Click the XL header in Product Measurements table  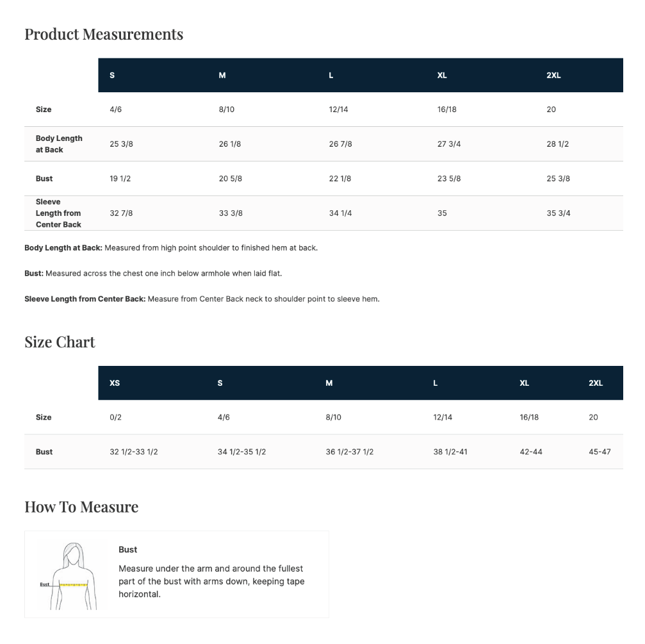pos(442,76)
